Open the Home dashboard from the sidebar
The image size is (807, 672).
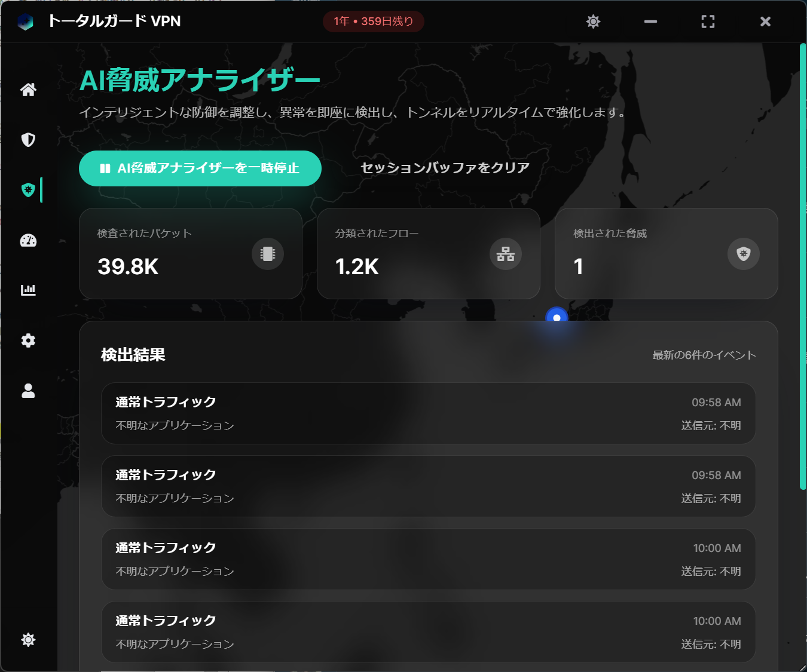click(x=28, y=90)
